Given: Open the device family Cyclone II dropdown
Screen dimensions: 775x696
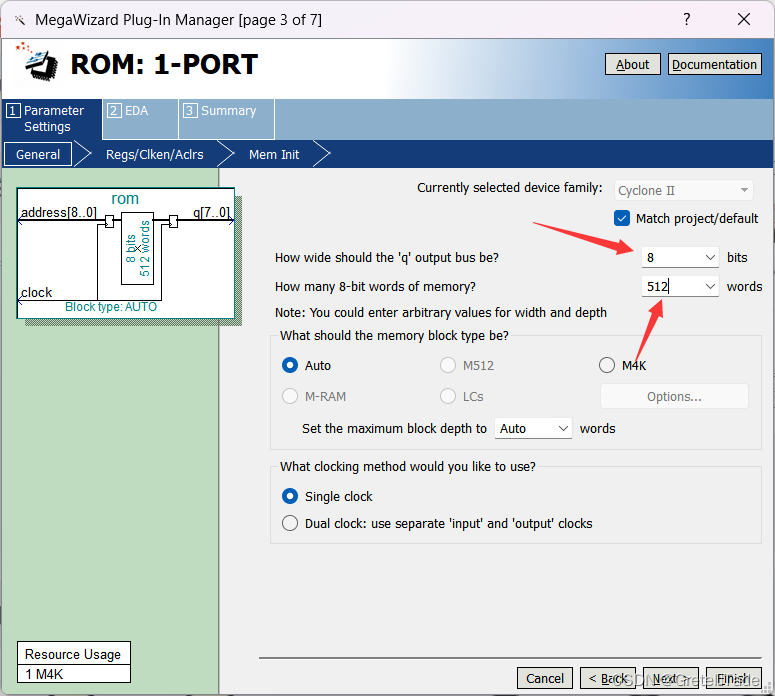Looking at the screenshot, I should [x=684, y=190].
